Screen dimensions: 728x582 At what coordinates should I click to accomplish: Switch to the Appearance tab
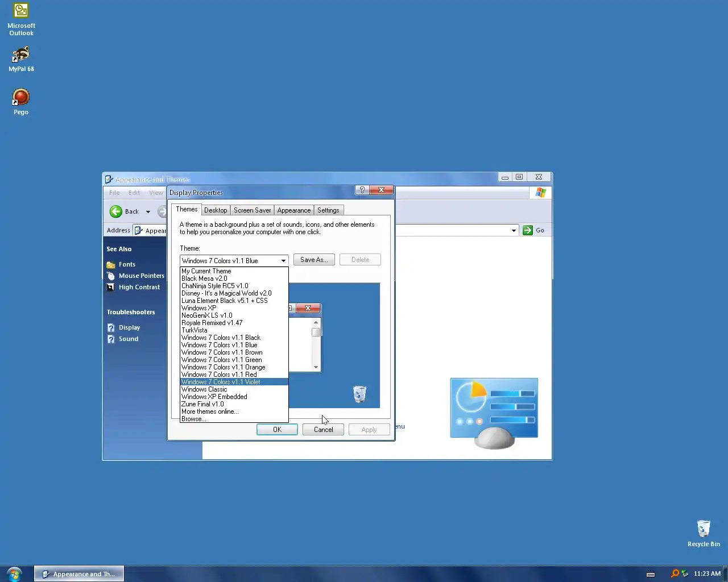click(294, 210)
